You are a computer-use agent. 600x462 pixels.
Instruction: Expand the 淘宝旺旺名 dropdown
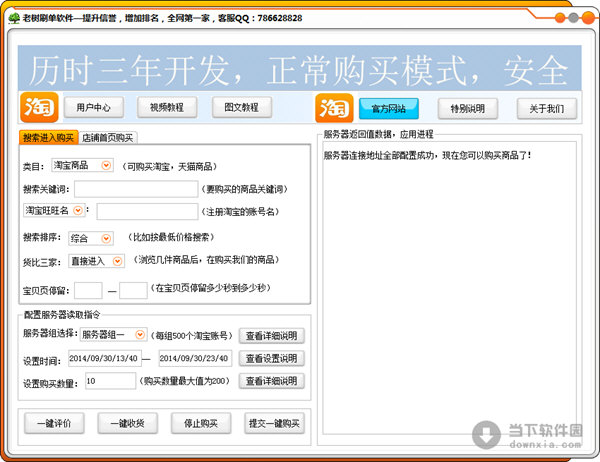pos(78,211)
